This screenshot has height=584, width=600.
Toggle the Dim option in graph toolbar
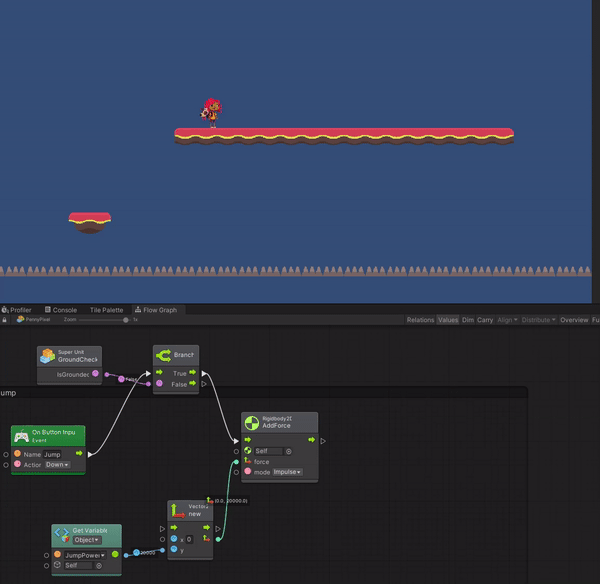[467, 320]
